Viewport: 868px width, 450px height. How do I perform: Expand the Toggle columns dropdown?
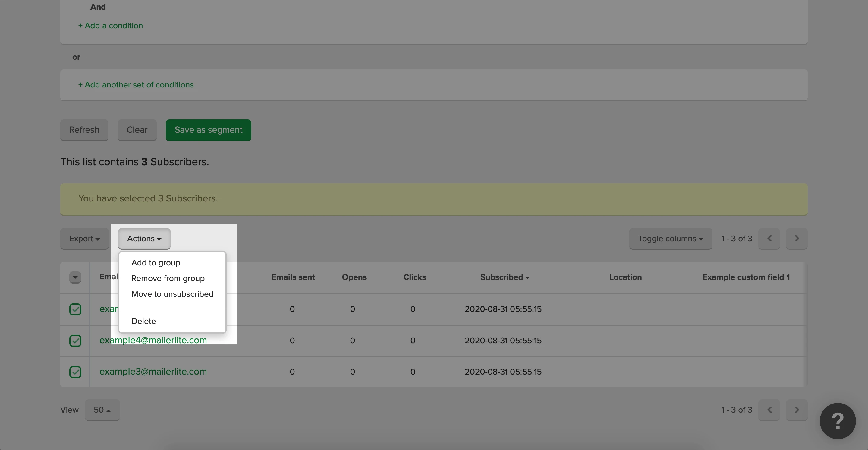[x=670, y=238]
